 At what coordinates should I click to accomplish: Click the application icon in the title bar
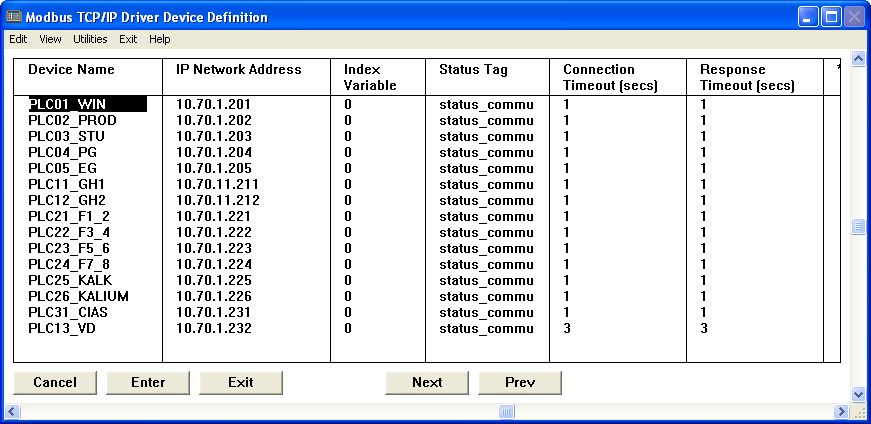pyautogui.click(x=13, y=17)
